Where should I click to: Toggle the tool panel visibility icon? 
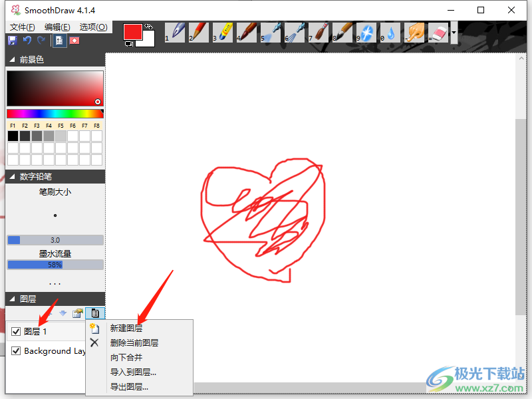tap(59, 41)
